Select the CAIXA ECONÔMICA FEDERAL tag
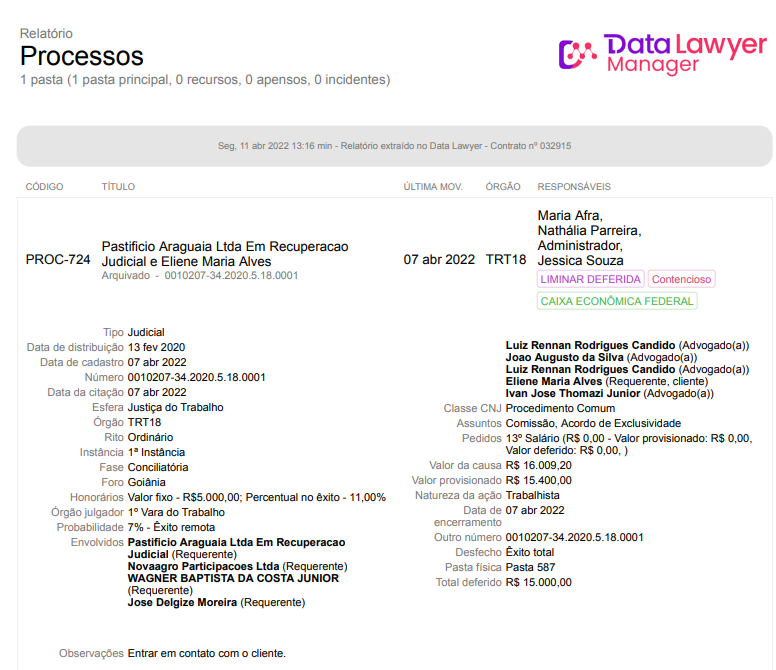The width and height of the screenshot is (776, 670). coord(617,301)
